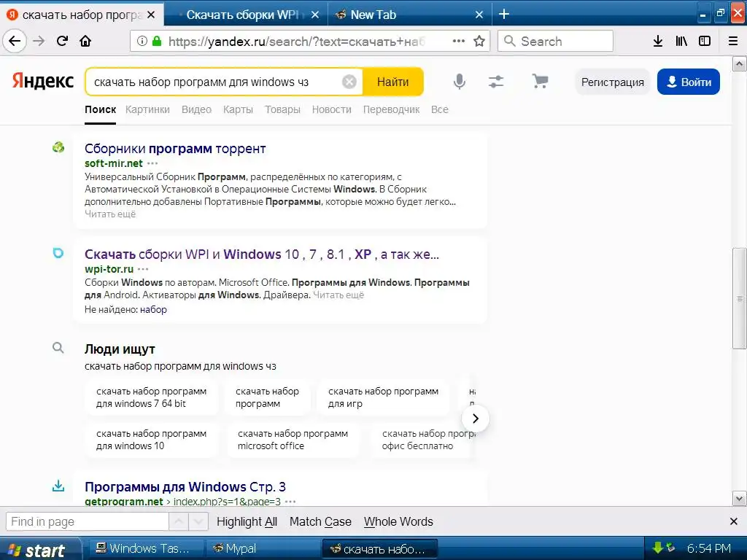Expand the soft-mir.net snippet via Читать ещё
747x560 pixels.
pyautogui.click(x=110, y=214)
